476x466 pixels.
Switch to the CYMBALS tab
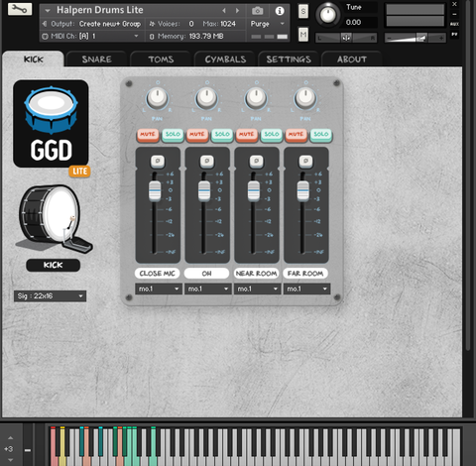tap(225, 59)
